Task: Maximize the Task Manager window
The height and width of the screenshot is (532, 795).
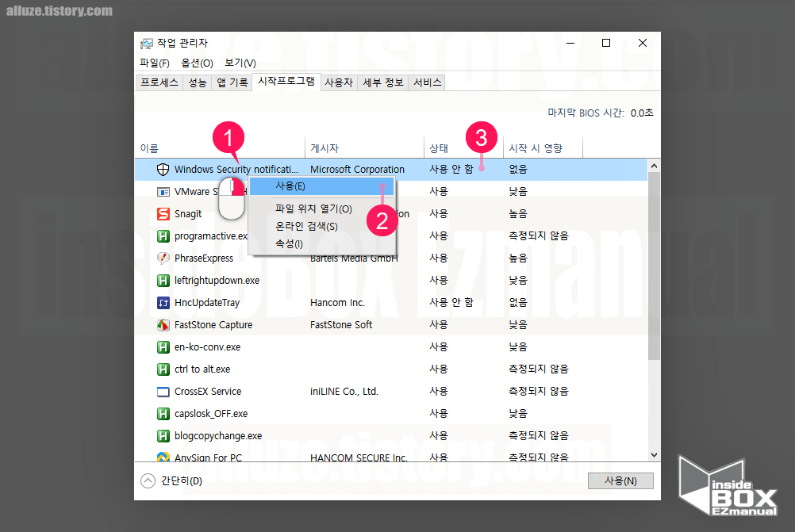Action: click(x=606, y=43)
